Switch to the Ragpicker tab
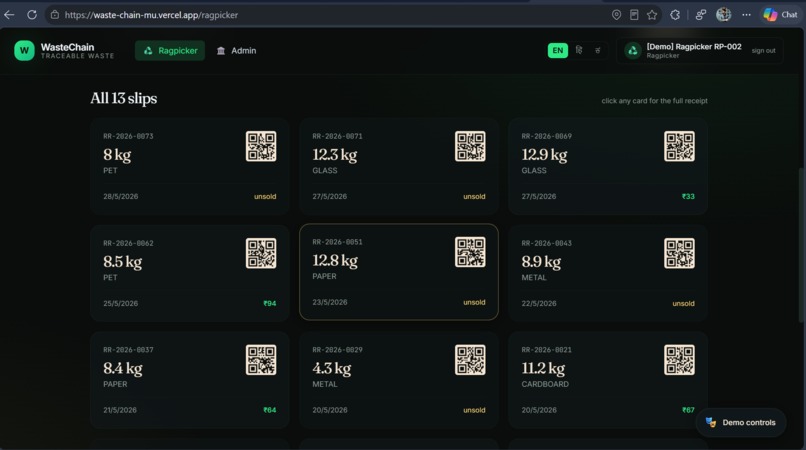The width and height of the screenshot is (806, 450). (x=170, y=50)
